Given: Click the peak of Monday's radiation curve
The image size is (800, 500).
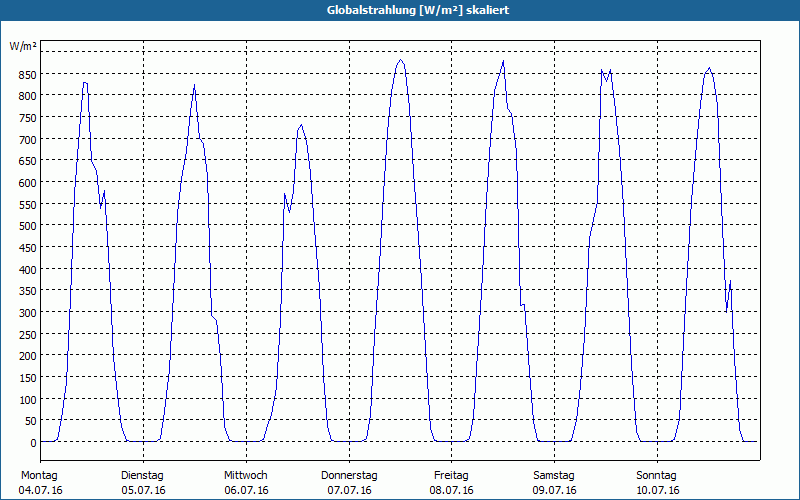Looking at the screenshot, I should click(85, 83).
